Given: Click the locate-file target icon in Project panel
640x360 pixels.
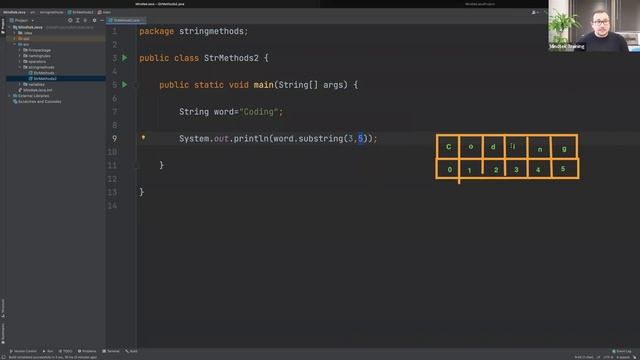Looking at the screenshot, I should pos(70,20).
